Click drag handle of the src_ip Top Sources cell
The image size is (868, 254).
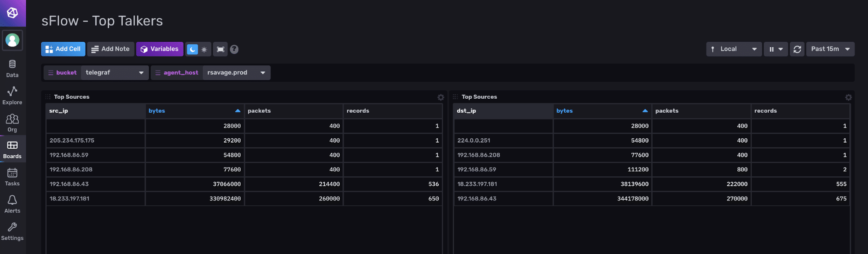tap(48, 97)
